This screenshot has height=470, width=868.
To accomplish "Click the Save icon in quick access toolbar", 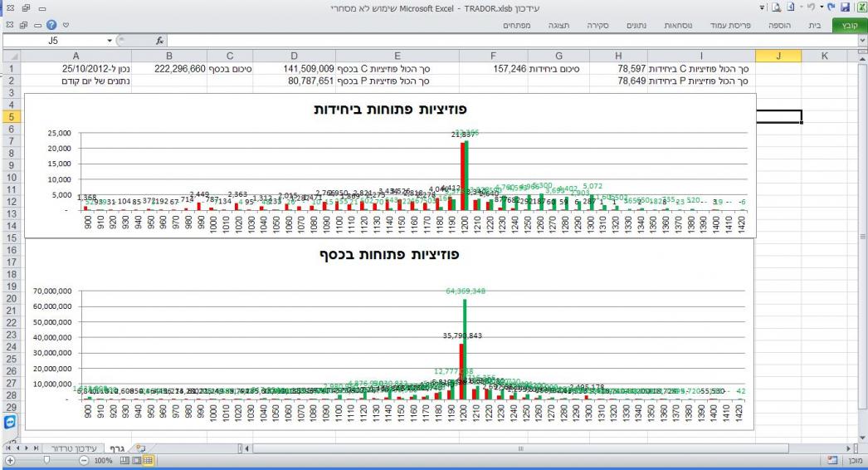I will tap(845, 7).
